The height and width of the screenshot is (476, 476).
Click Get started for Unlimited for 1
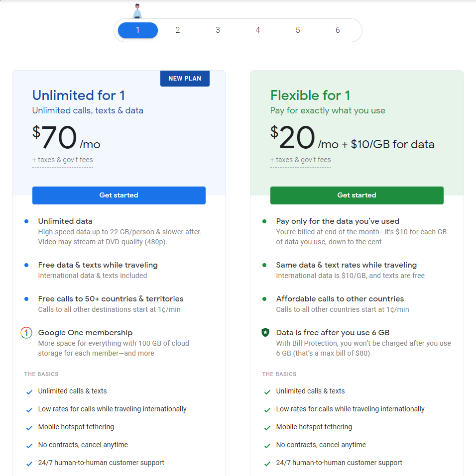tap(119, 195)
